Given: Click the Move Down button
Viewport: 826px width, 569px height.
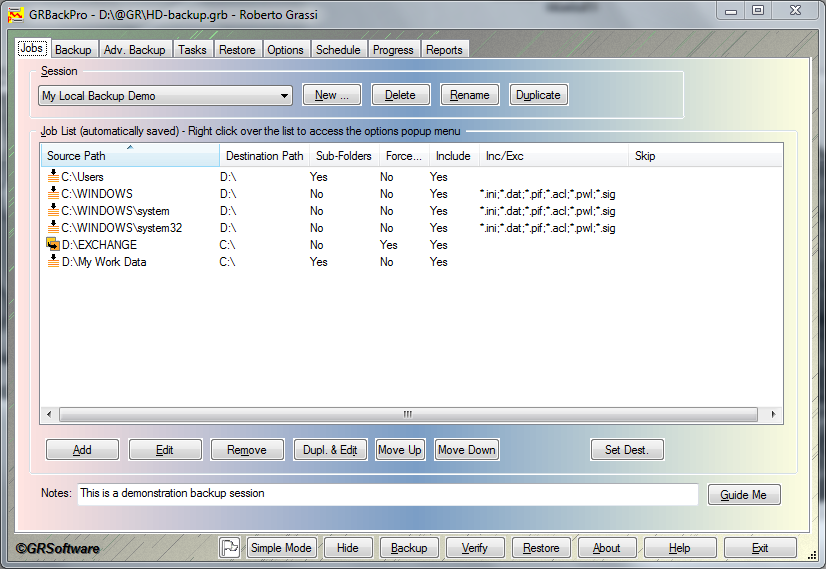Looking at the screenshot, I should tap(467, 450).
